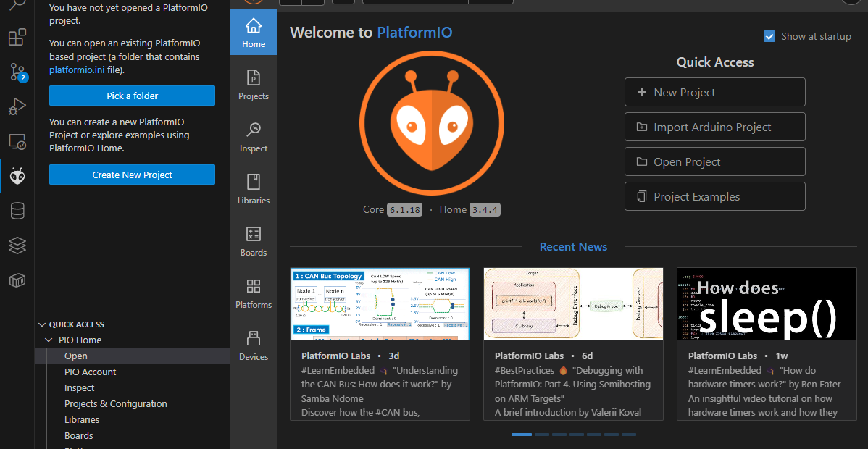The width and height of the screenshot is (868, 449).
Task: Click the blue Pick a folder button
Action: 133,96
